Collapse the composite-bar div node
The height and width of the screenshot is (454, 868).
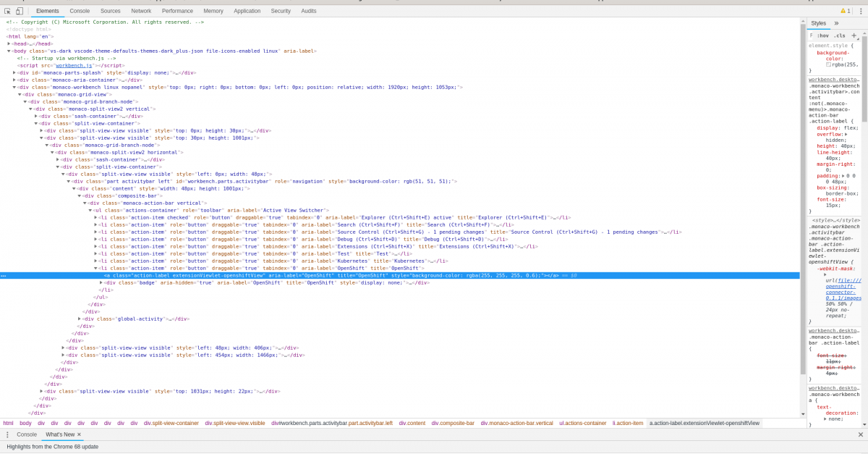(x=80, y=196)
